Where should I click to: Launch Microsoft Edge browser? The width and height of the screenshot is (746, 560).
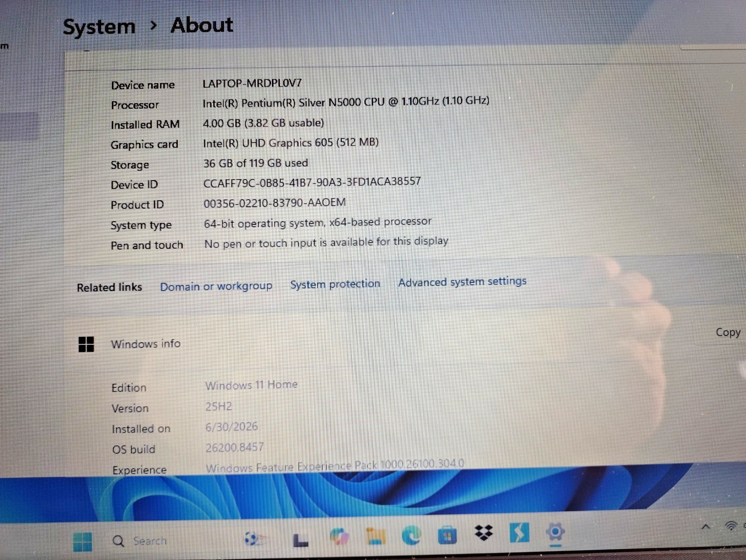point(411,535)
